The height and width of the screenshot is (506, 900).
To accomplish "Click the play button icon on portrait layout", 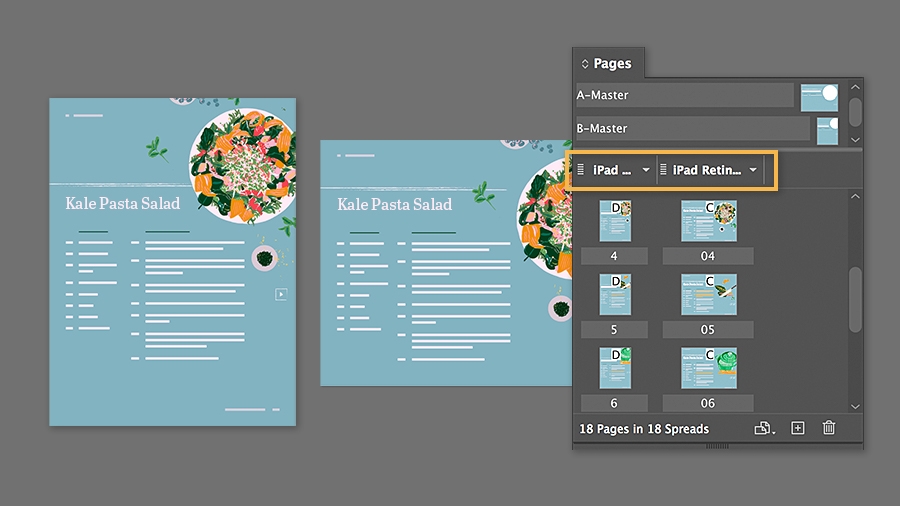I will 281,294.
